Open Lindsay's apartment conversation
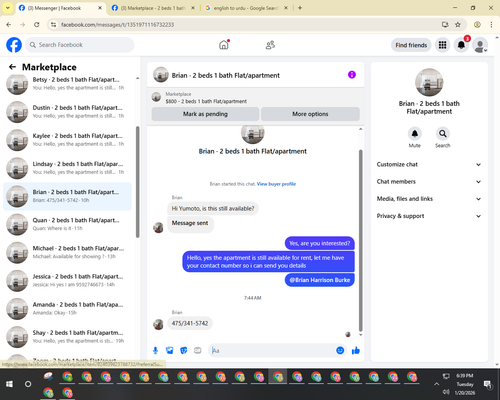Screen dimensions: 500x400 pyautogui.click(x=68, y=168)
